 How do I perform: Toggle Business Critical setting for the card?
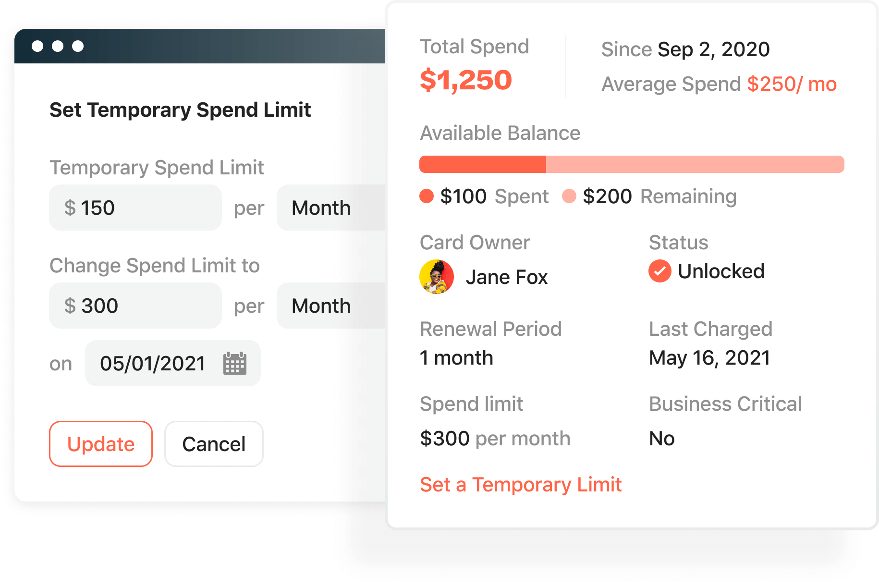[661, 438]
